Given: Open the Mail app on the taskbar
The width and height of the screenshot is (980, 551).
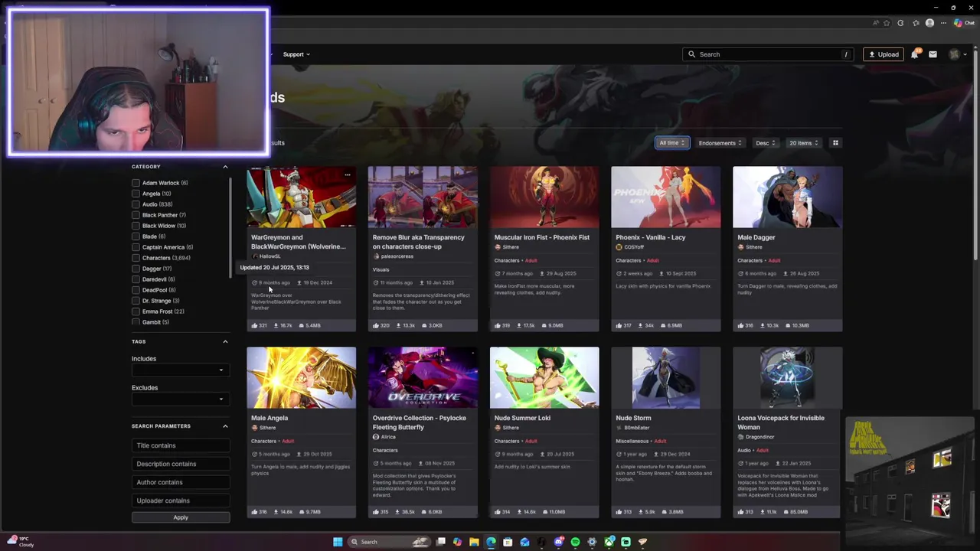Looking at the screenshot, I should [524, 542].
